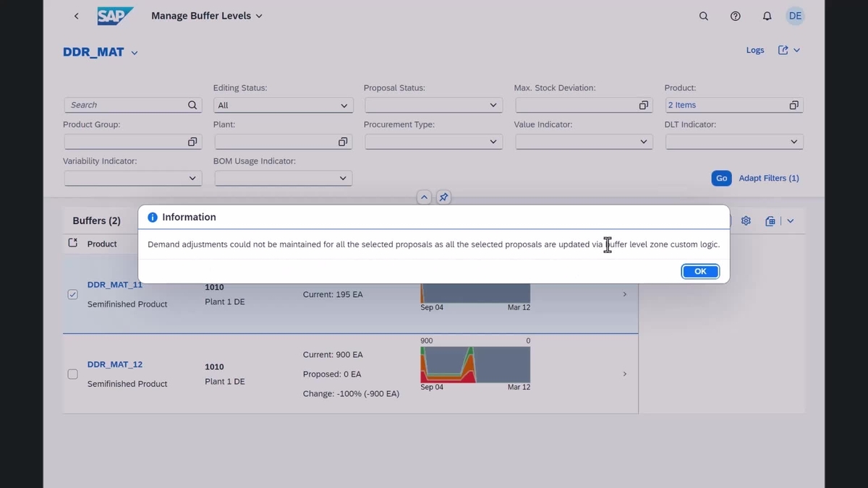Navigate back using the back arrow
Image resolution: width=868 pixels, height=488 pixels.
76,15
